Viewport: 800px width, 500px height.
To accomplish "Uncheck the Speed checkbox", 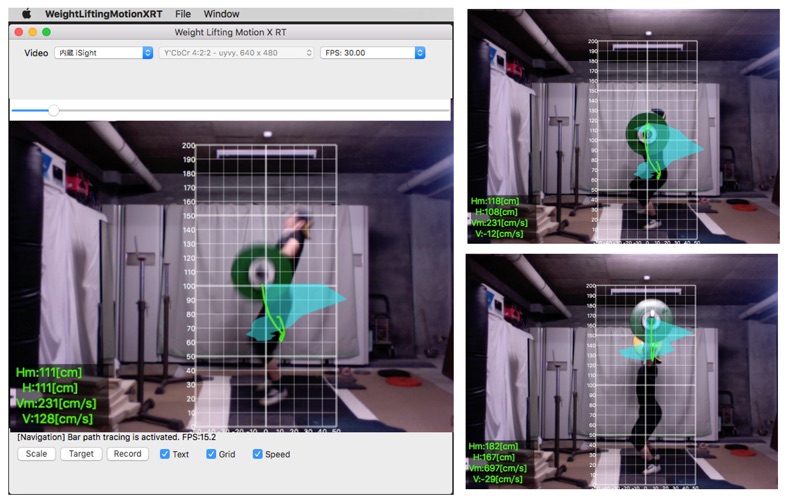I will click(258, 454).
